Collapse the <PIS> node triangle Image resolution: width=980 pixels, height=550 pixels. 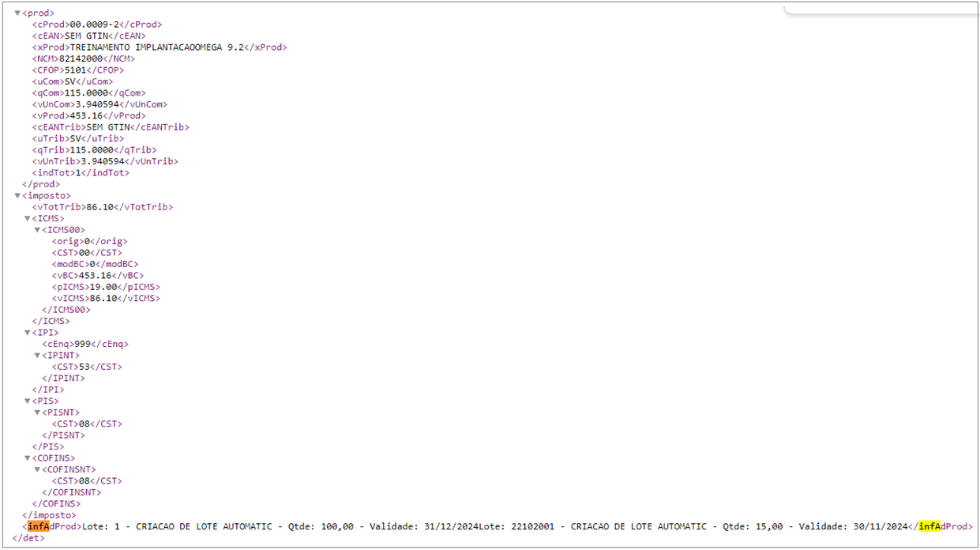tap(27, 401)
